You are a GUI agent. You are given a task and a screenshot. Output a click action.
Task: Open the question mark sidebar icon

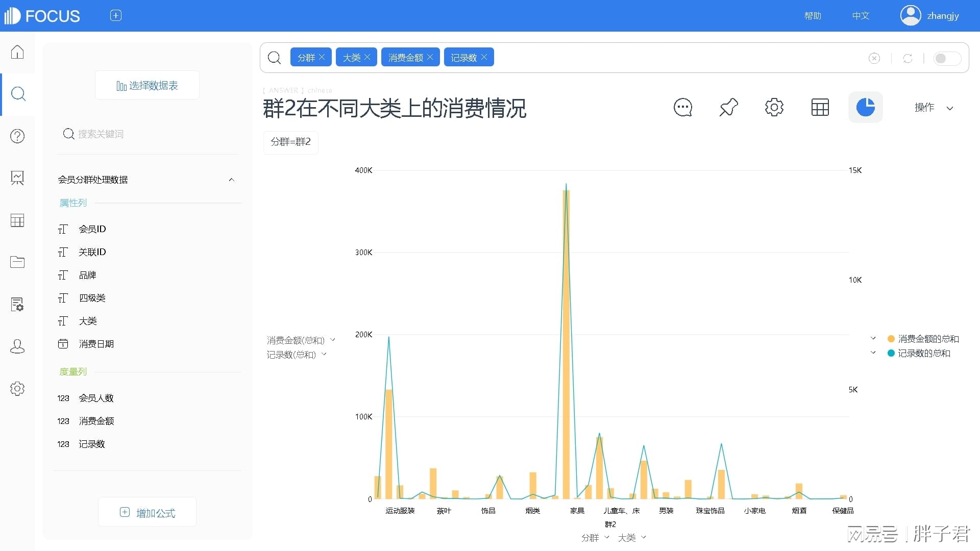(x=17, y=136)
